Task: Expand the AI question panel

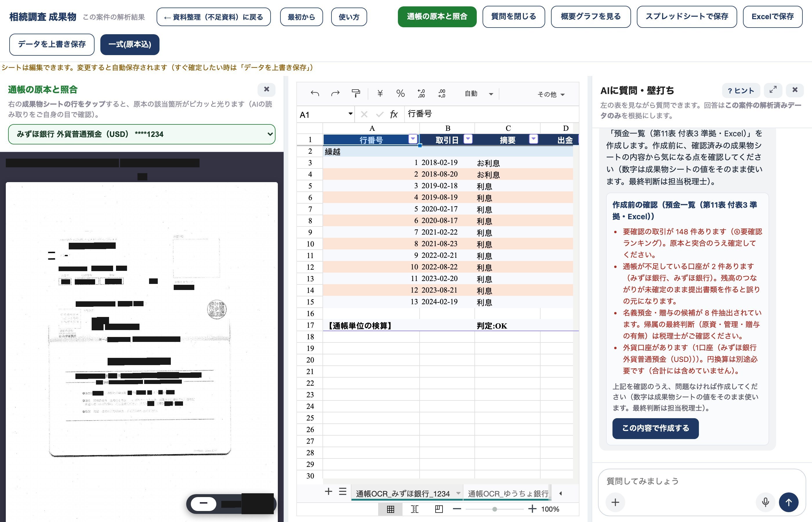Action: point(773,90)
